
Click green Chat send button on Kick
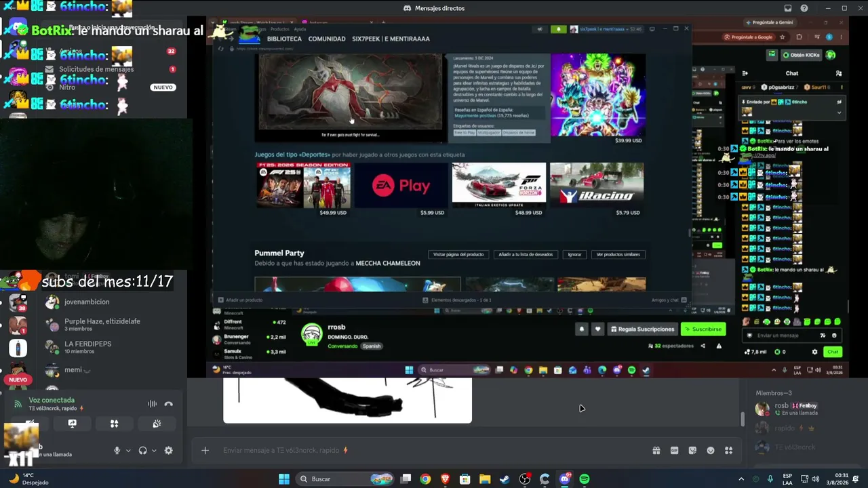833,352
